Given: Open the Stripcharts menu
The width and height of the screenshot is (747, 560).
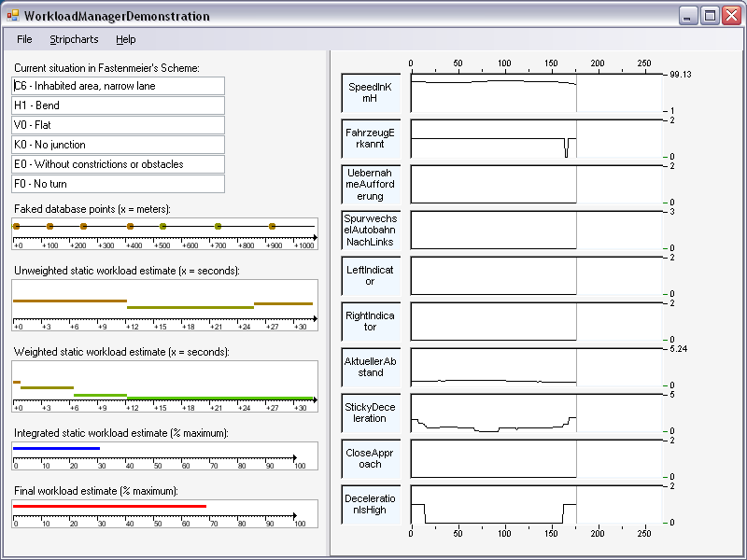Looking at the screenshot, I should pos(74,39).
